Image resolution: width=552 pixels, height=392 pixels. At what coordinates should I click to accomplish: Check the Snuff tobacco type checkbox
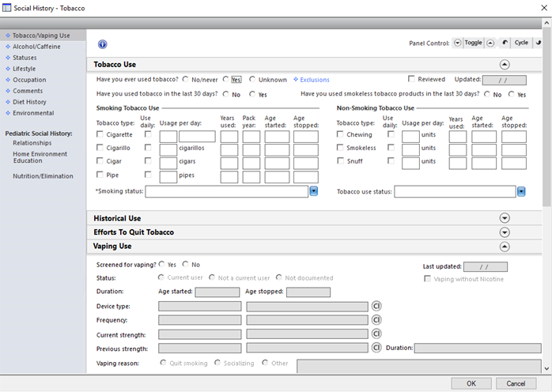[340, 160]
